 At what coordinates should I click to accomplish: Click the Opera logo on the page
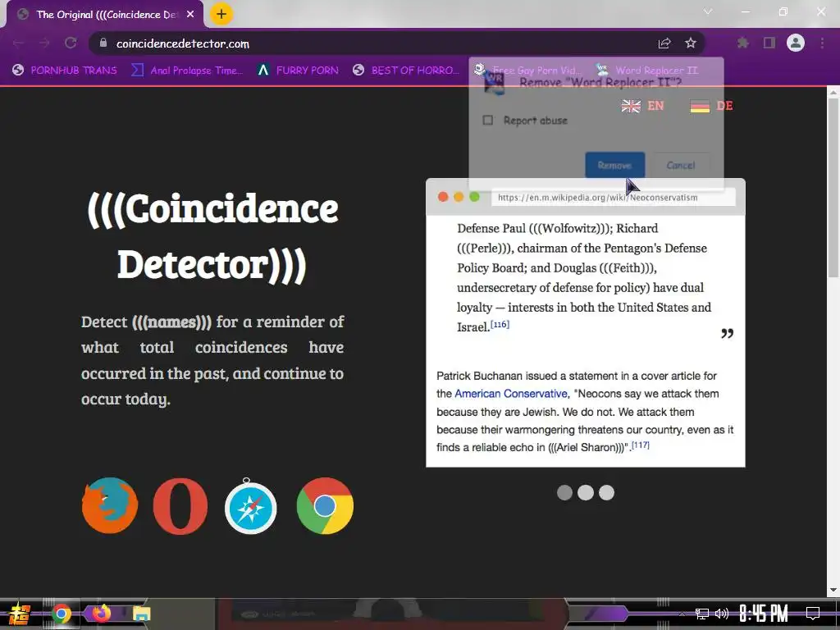[180, 506]
